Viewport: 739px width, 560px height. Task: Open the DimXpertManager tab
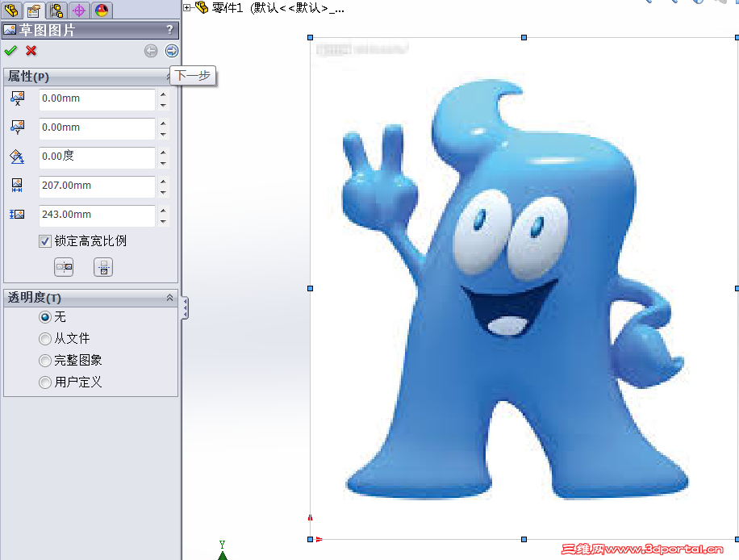(79, 10)
